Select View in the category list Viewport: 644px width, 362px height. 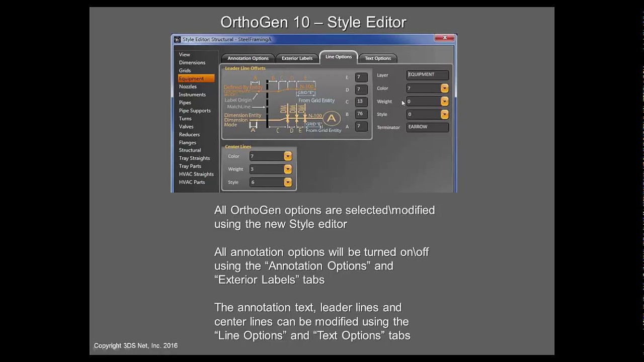pos(185,54)
